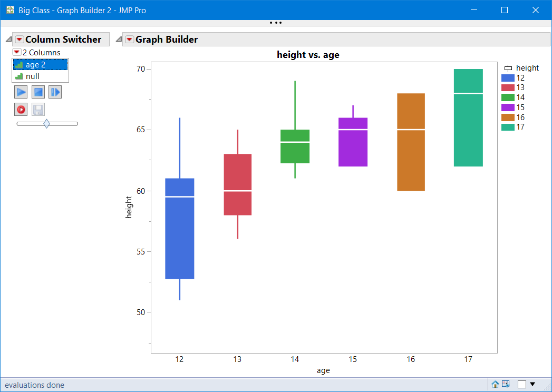The image size is (552, 392).
Task: Click the play animation icon in Column Switcher
Action: tap(21, 92)
